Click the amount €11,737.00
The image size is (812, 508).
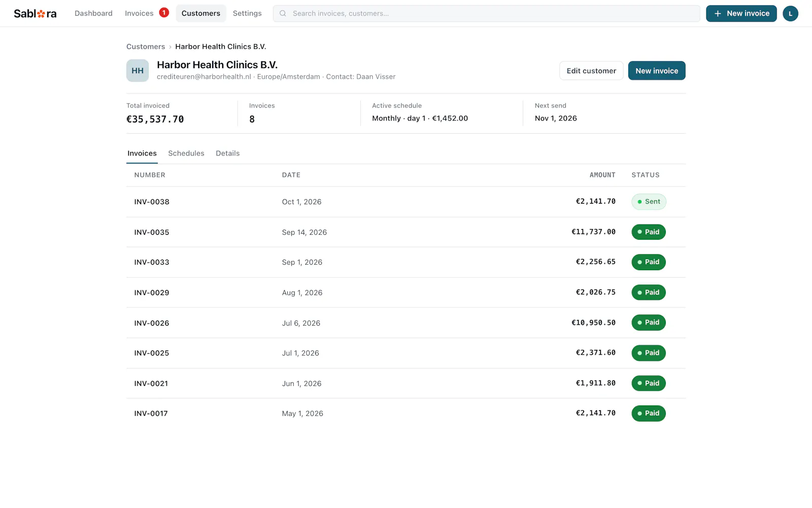(593, 232)
